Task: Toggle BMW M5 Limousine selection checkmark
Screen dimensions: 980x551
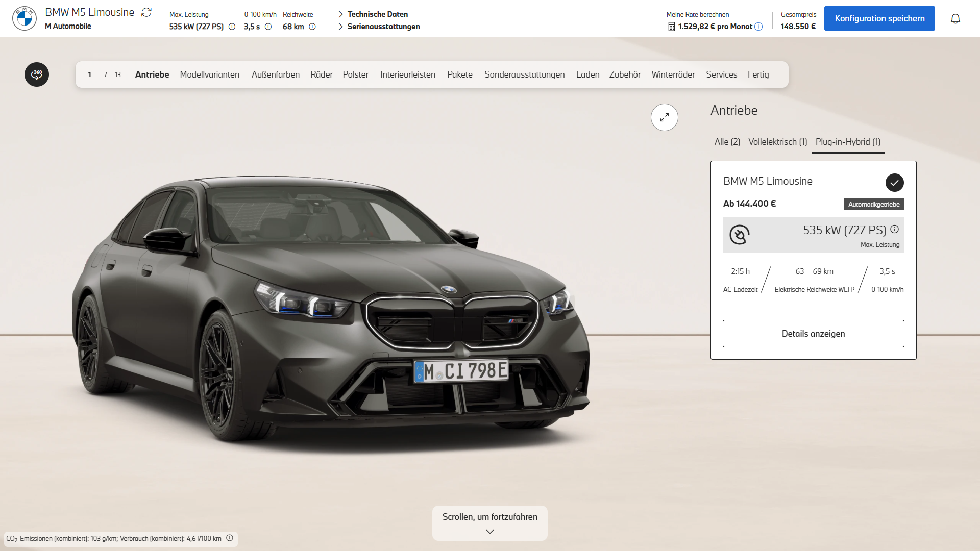Action: pos(894,183)
